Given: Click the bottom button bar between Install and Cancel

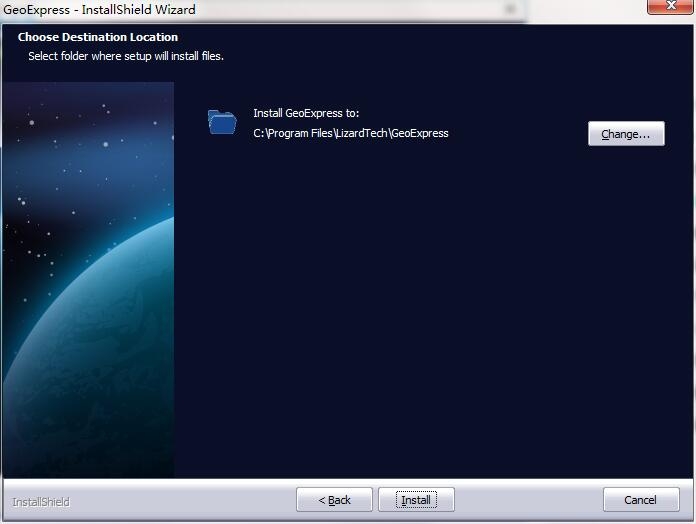Looking at the screenshot, I should coord(528,500).
